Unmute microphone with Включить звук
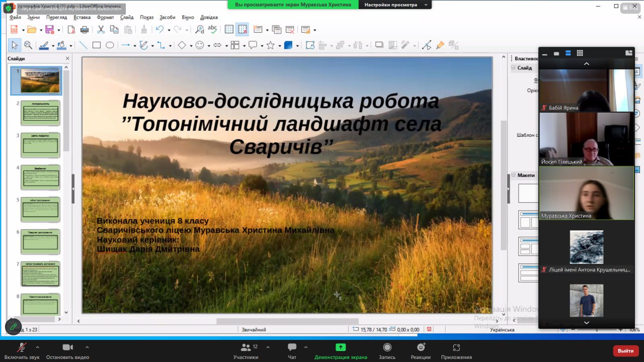Viewport: 644px width, 362px height. pyautogui.click(x=22, y=350)
